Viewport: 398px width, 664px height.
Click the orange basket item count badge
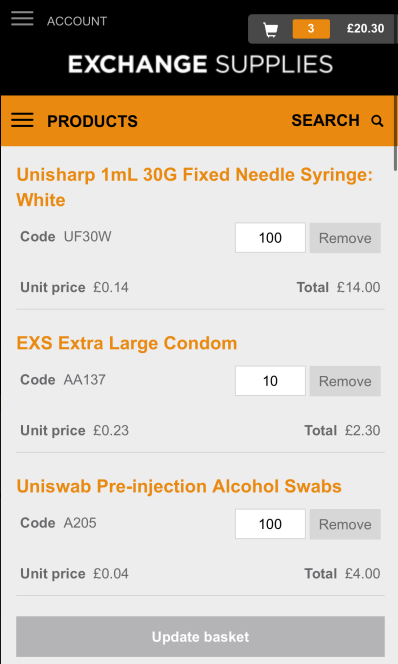[311, 29]
